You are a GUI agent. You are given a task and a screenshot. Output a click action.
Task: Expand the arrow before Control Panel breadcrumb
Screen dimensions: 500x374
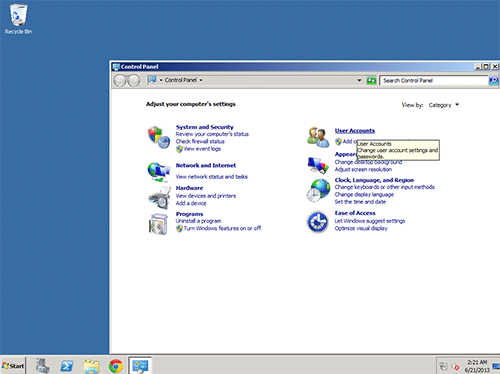click(x=161, y=80)
